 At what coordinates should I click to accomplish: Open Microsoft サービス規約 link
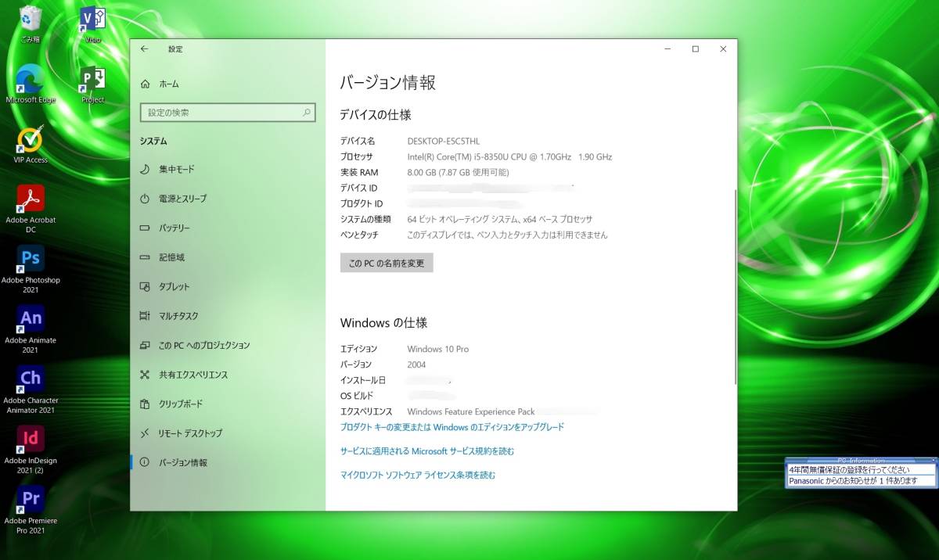[427, 451]
